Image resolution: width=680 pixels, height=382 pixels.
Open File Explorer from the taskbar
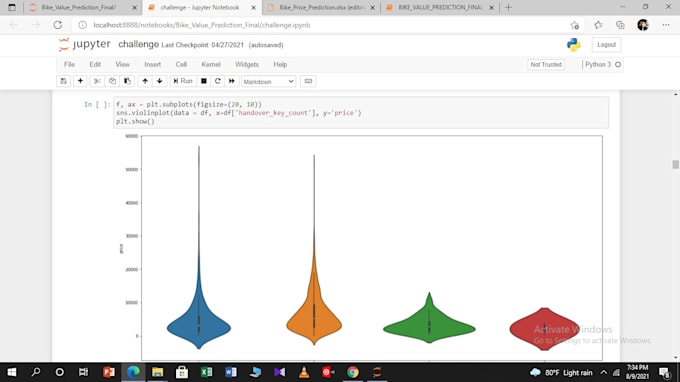157,372
